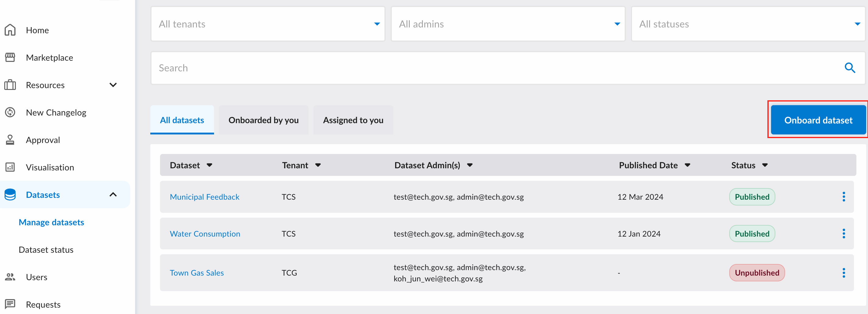868x314 pixels.
Task: Open Manage datasets in the sidebar
Action: point(51,222)
